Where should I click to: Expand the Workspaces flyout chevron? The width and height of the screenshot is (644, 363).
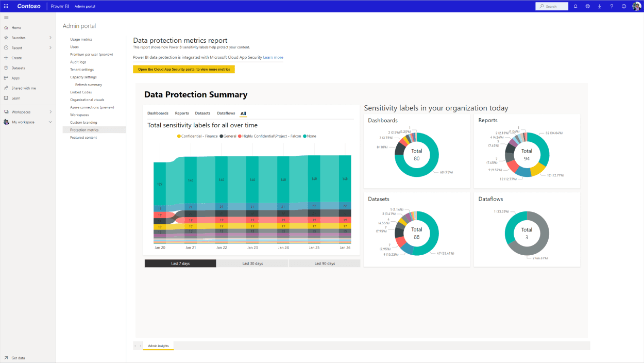50,112
